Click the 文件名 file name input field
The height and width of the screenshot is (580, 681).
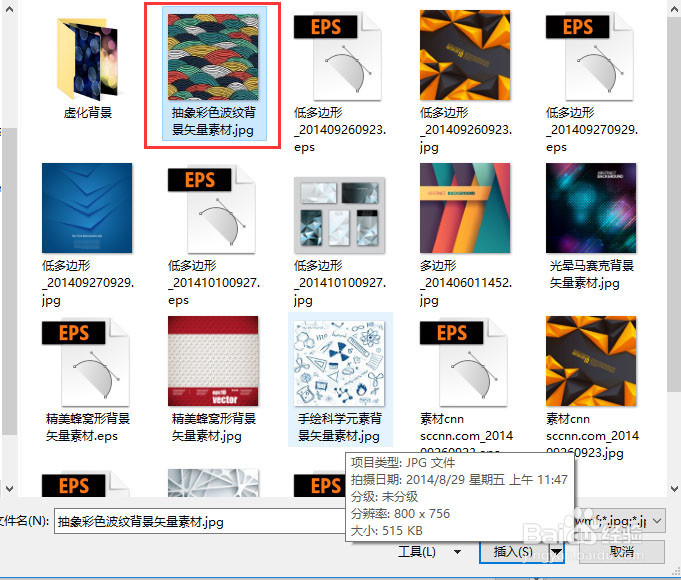click(200, 521)
